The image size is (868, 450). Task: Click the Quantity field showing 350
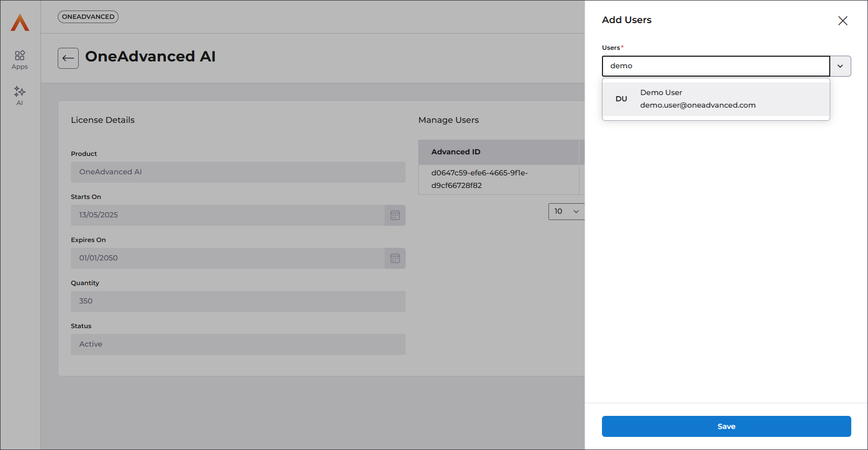click(238, 301)
